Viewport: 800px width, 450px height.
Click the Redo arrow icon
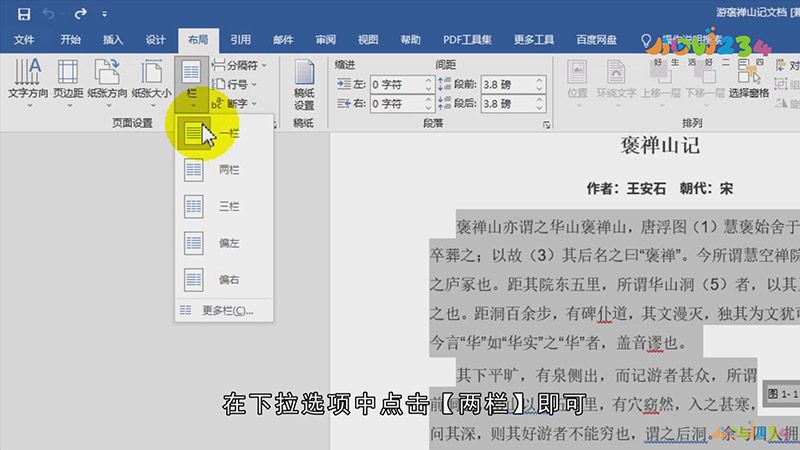pyautogui.click(x=80, y=14)
